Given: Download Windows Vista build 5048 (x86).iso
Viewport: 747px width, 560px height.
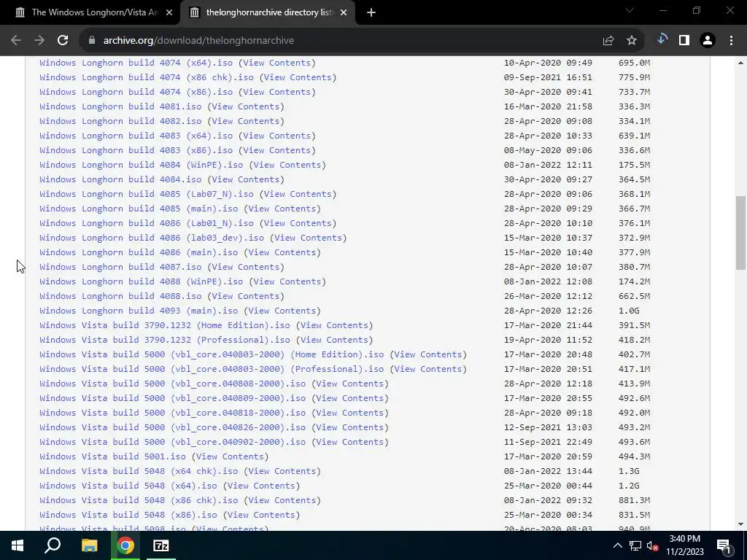Looking at the screenshot, I should pos(128,515).
